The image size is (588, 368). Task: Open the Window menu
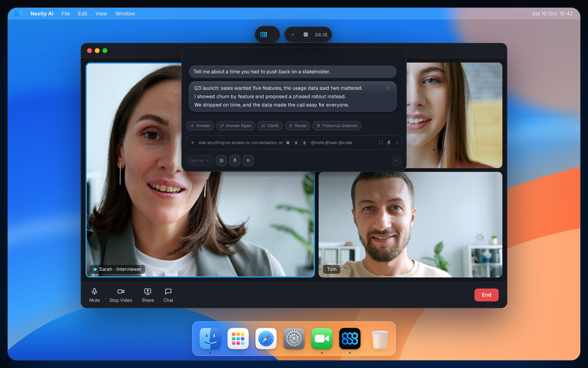[x=125, y=14]
